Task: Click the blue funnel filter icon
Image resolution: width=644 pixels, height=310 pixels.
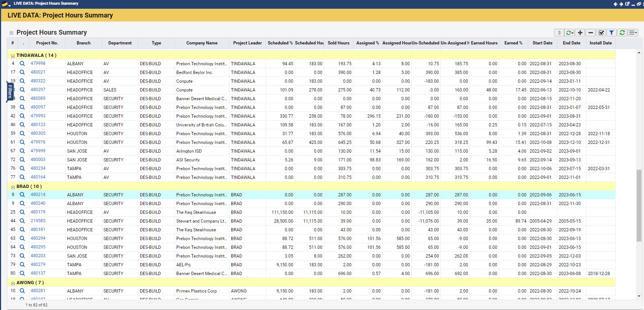Action: (x=612, y=33)
